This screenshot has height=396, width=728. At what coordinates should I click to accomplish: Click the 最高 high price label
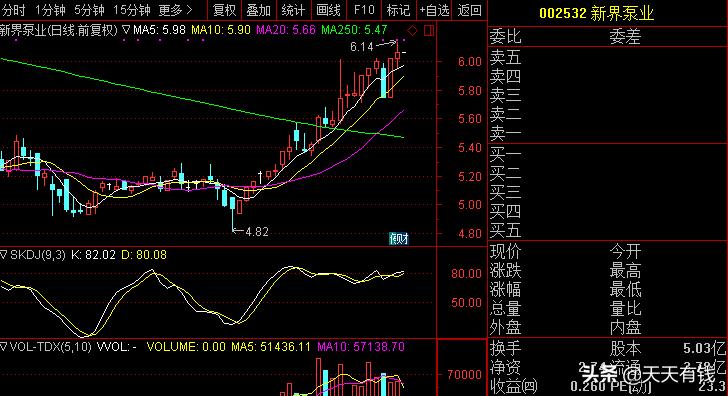tap(625, 271)
